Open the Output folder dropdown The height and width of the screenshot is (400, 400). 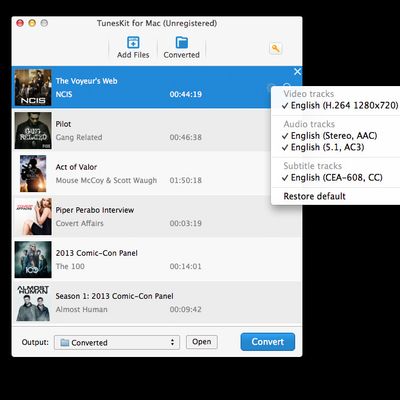[117, 342]
